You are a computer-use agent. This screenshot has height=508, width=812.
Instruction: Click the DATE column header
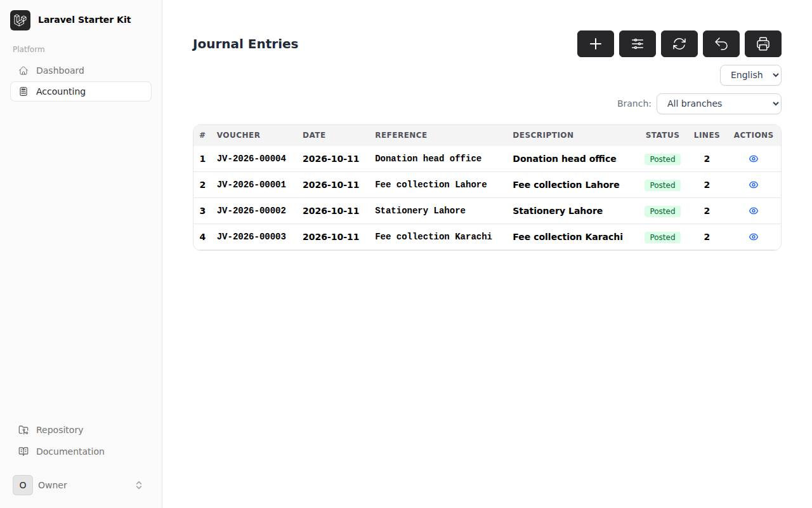coord(314,135)
